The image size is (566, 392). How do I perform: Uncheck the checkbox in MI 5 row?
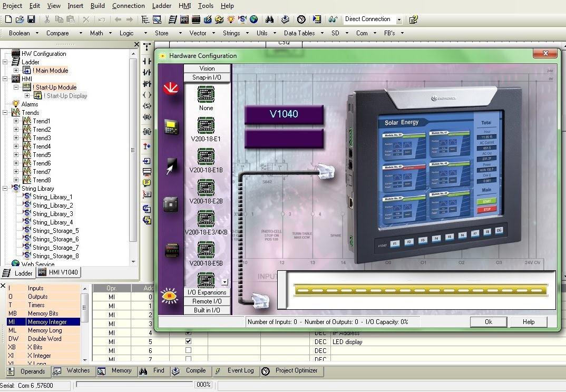coord(188,341)
